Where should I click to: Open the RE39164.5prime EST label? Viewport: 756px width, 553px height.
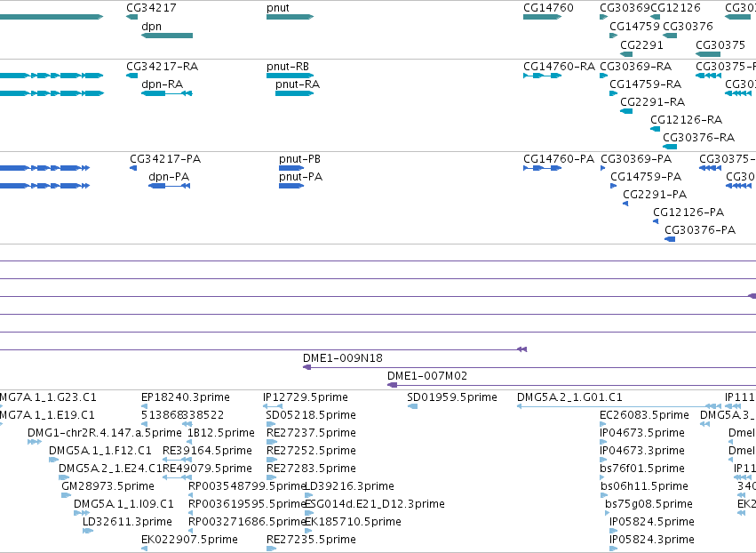pos(207,451)
